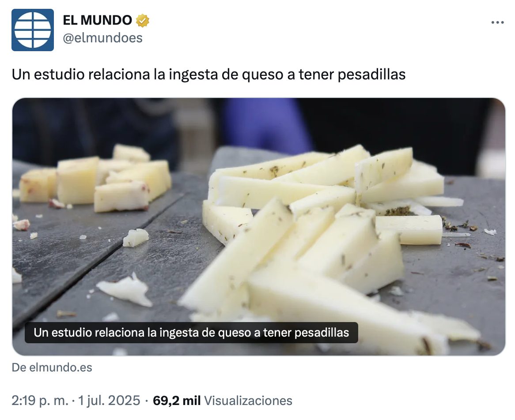
Task: Click the dark headline caption overlay on the card
Action: 191,332
